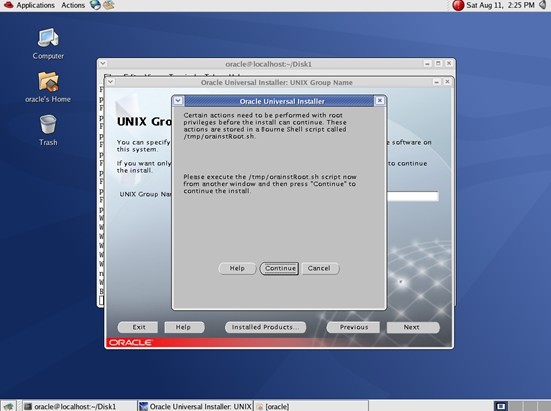Click the Previous button
Screen dimensions: 551x411
coord(354,327)
